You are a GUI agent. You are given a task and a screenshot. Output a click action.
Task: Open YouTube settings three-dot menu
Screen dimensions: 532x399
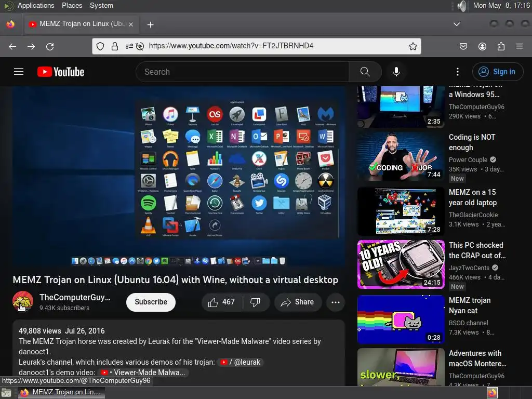click(x=457, y=72)
